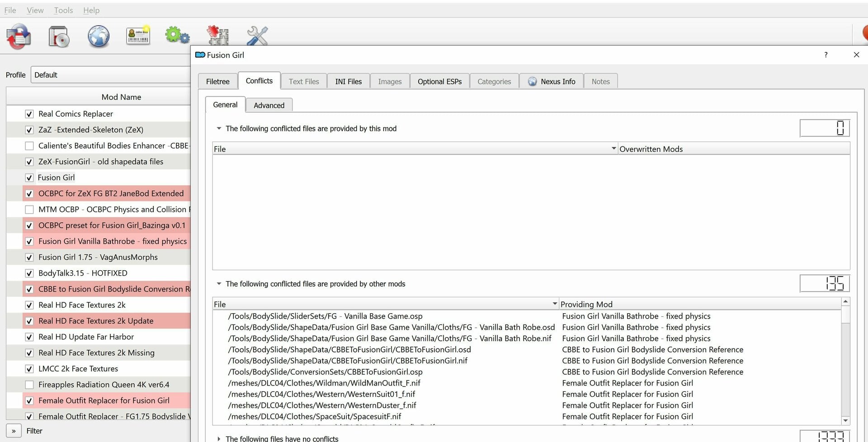Uncheck Real Comics Replacer mod
The width and height of the screenshot is (868, 442).
(x=29, y=114)
